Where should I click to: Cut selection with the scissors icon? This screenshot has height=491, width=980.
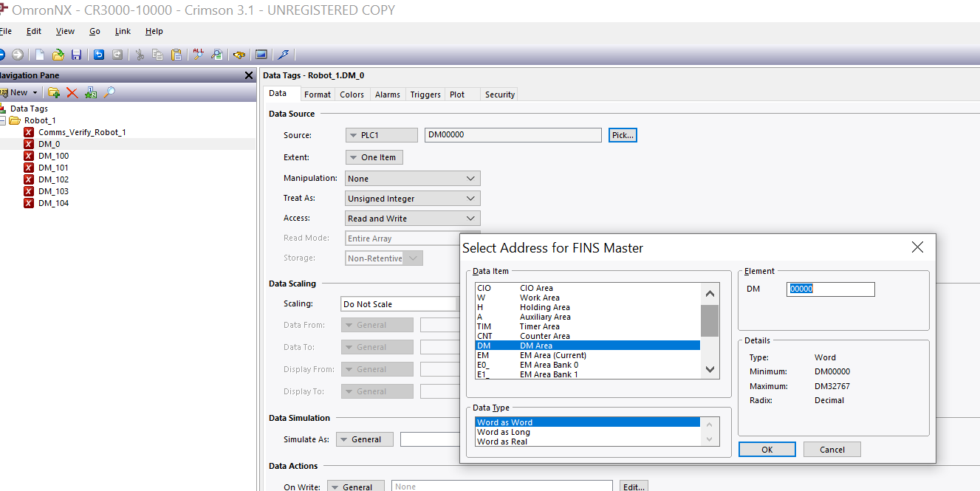coord(140,55)
